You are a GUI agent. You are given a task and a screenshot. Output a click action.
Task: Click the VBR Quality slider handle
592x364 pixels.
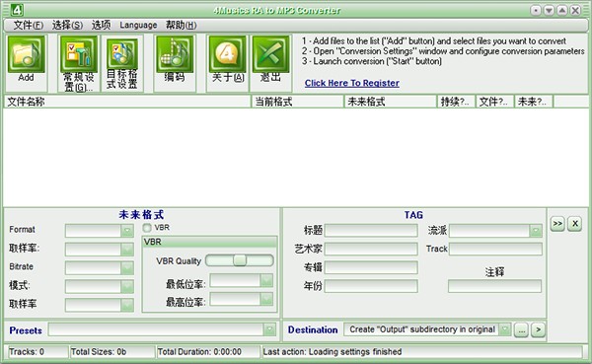[x=240, y=260]
